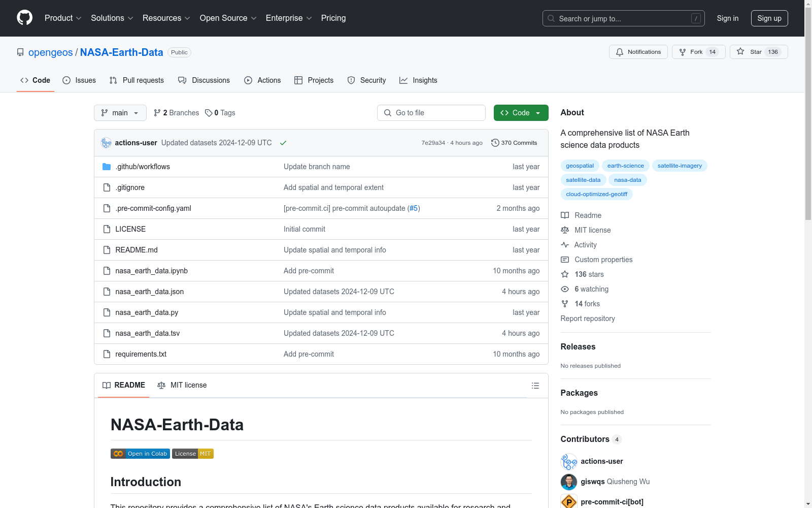Click the book icon beside Readme

565,215
